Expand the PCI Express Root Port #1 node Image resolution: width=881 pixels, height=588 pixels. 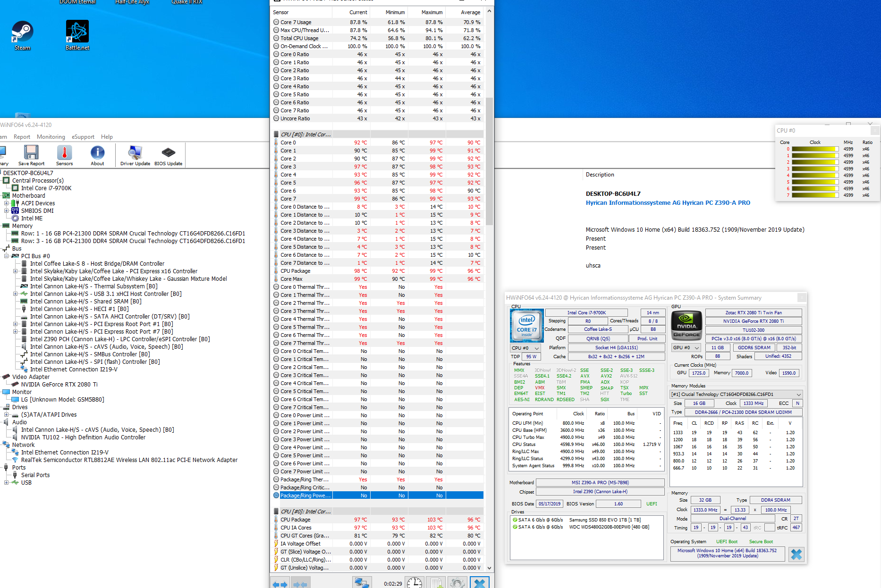pyautogui.click(x=16, y=324)
